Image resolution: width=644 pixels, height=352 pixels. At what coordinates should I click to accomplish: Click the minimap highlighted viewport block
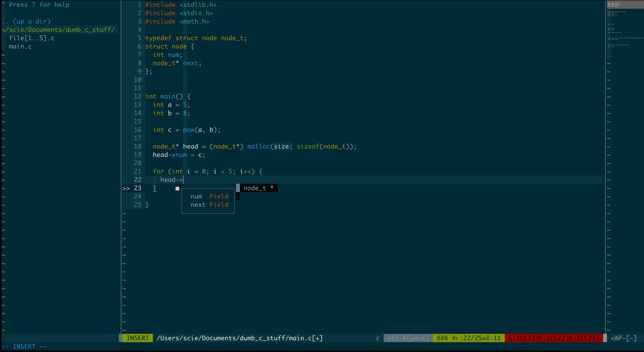(625, 5)
